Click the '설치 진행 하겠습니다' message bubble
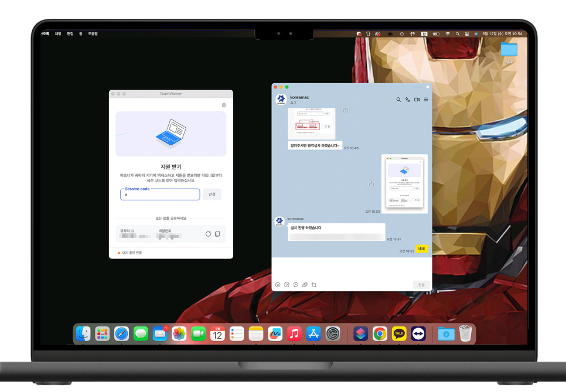566x392 pixels. pyautogui.click(x=336, y=231)
